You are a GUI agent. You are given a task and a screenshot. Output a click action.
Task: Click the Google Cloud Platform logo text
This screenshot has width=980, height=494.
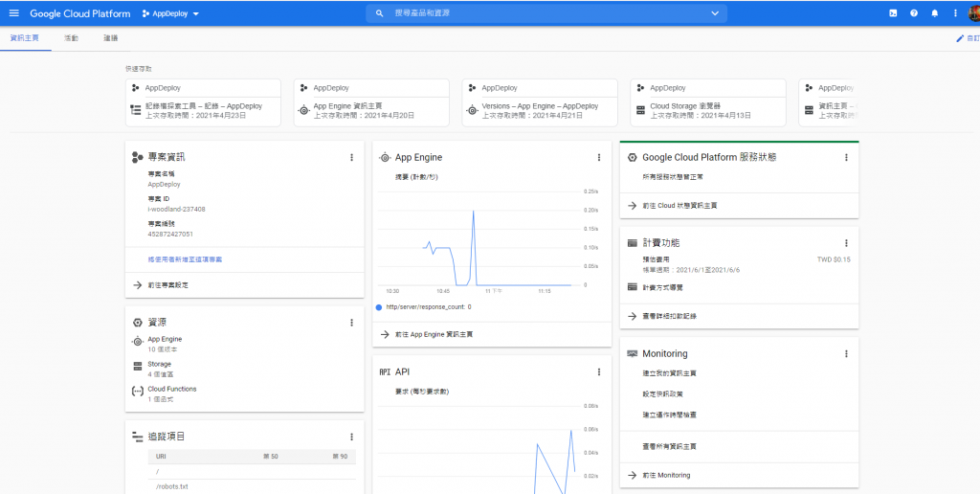pyautogui.click(x=80, y=13)
